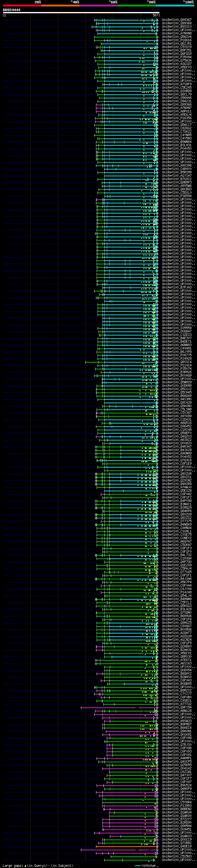Open hit UniRef100_B9SXC0
197x868 pixels.
[177, 26]
